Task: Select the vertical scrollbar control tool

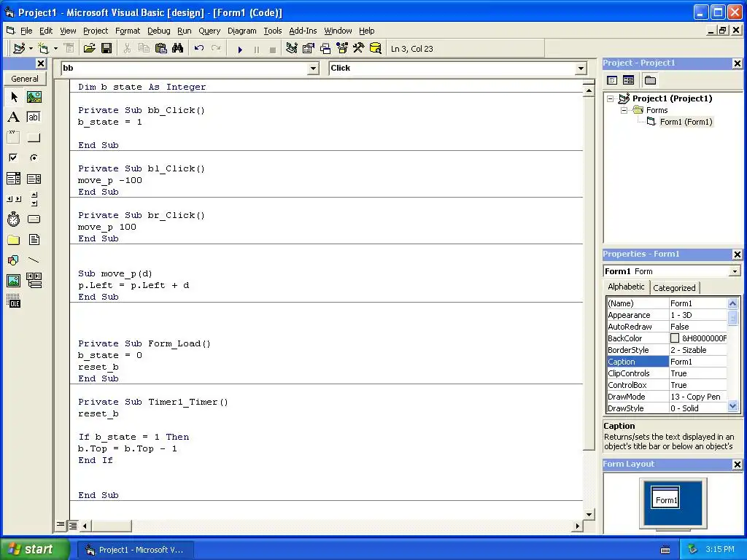Action: [x=34, y=199]
